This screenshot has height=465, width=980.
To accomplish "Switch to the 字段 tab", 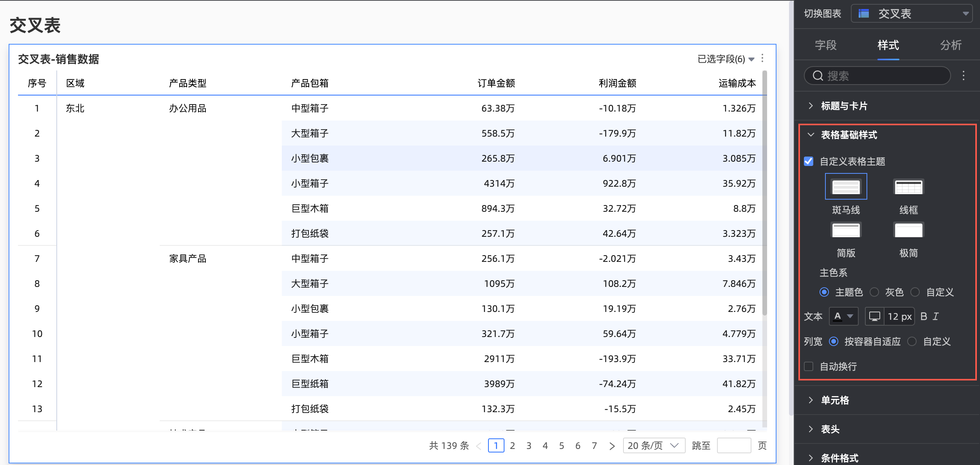I will pos(826,45).
